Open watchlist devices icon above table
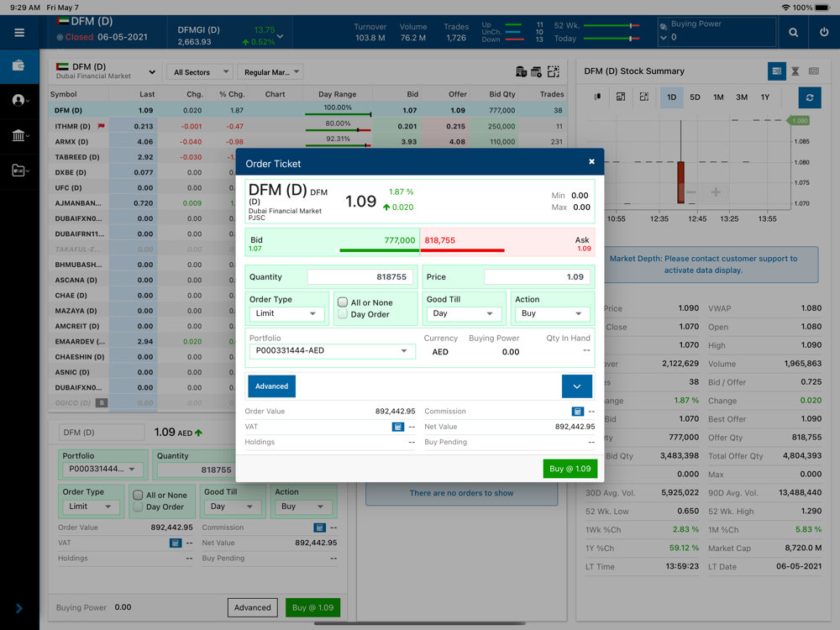The width and height of the screenshot is (840, 630). [521, 71]
